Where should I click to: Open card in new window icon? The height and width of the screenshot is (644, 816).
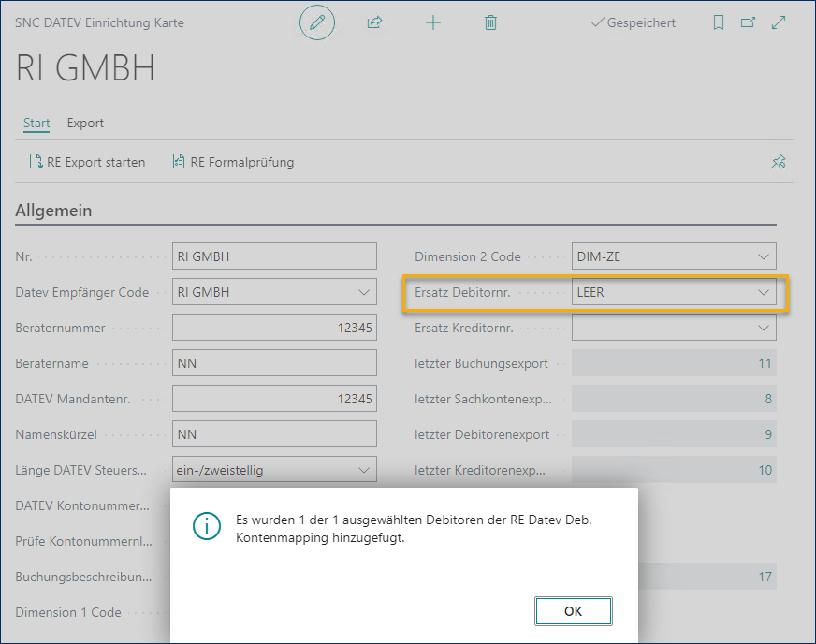pyautogui.click(x=748, y=22)
